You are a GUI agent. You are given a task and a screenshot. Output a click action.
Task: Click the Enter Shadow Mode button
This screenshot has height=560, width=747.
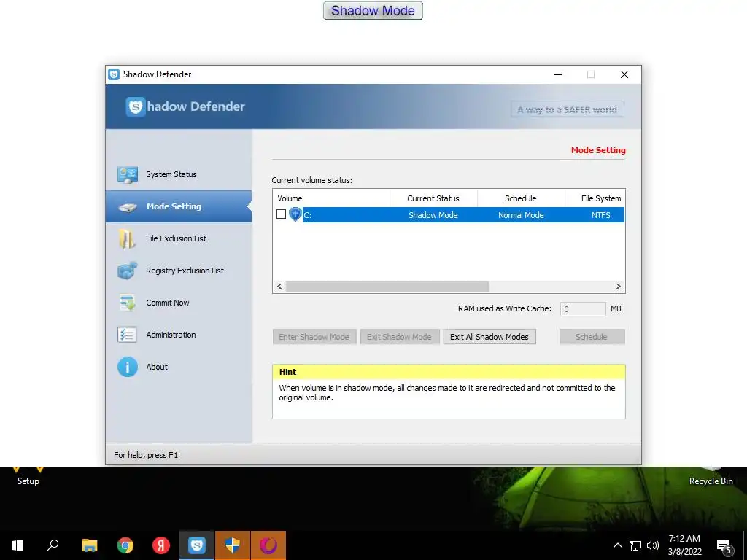coord(314,337)
